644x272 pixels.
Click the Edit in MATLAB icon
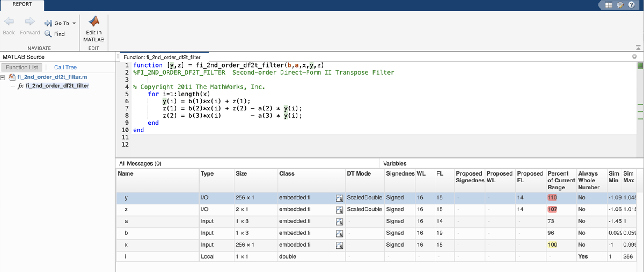[x=94, y=22]
